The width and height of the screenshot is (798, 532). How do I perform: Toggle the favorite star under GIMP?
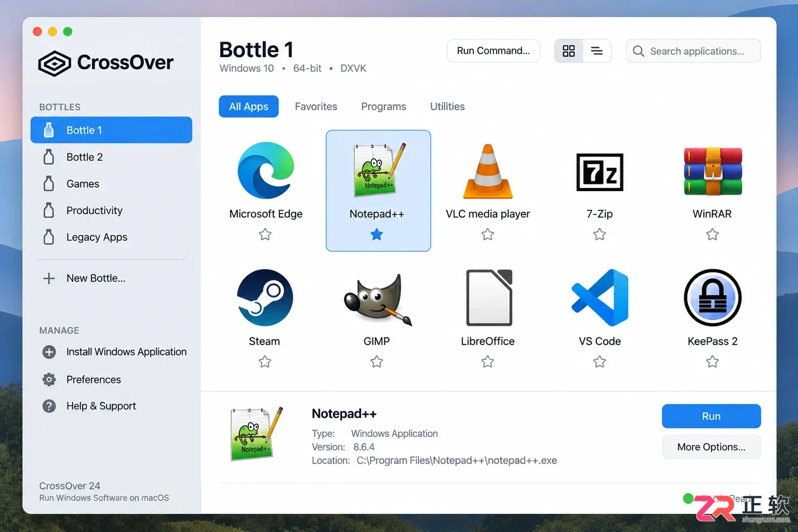click(377, 362)
